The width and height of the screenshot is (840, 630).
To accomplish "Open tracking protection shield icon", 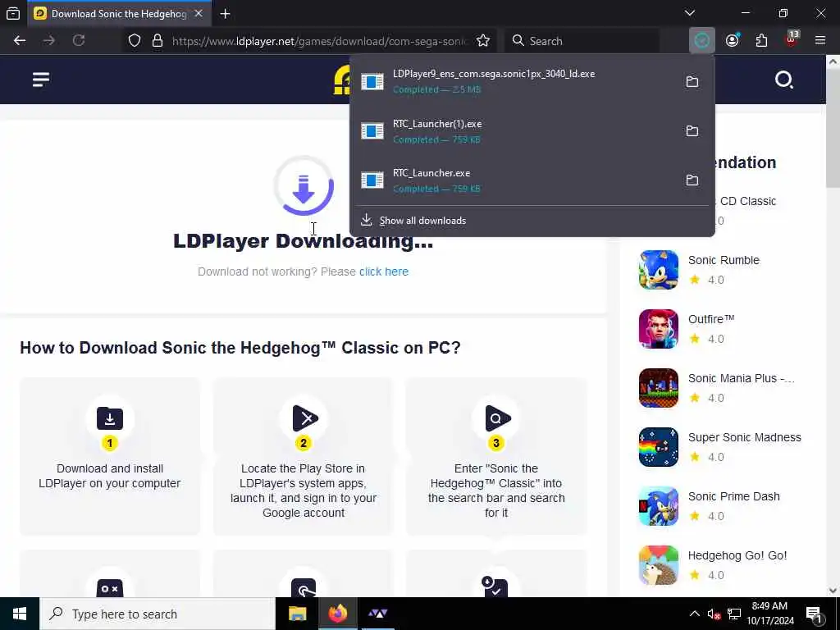I will 135,41.
